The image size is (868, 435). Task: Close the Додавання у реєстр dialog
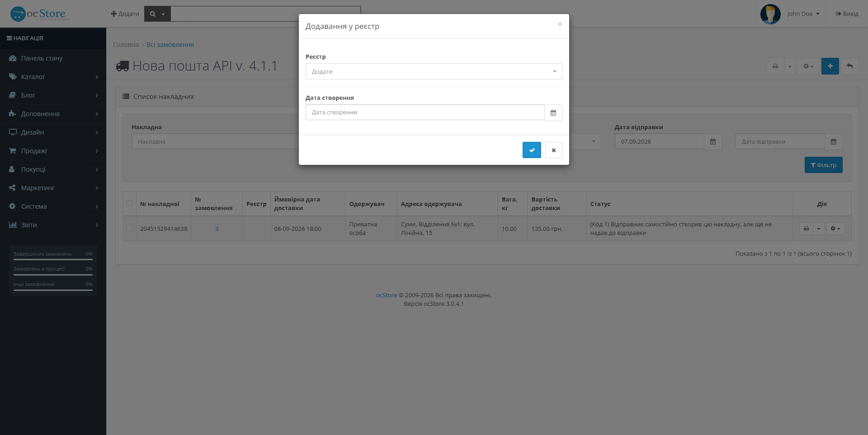tap(560, 24)
